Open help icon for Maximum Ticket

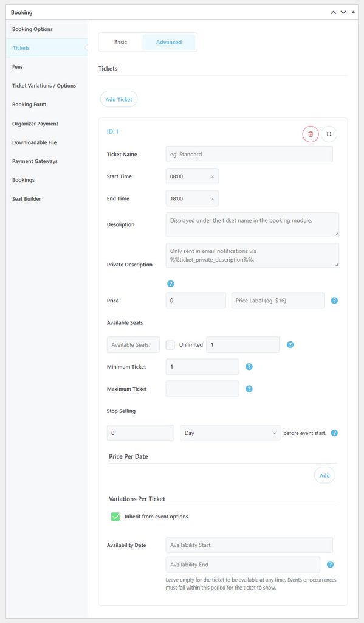tap(249, 389)
